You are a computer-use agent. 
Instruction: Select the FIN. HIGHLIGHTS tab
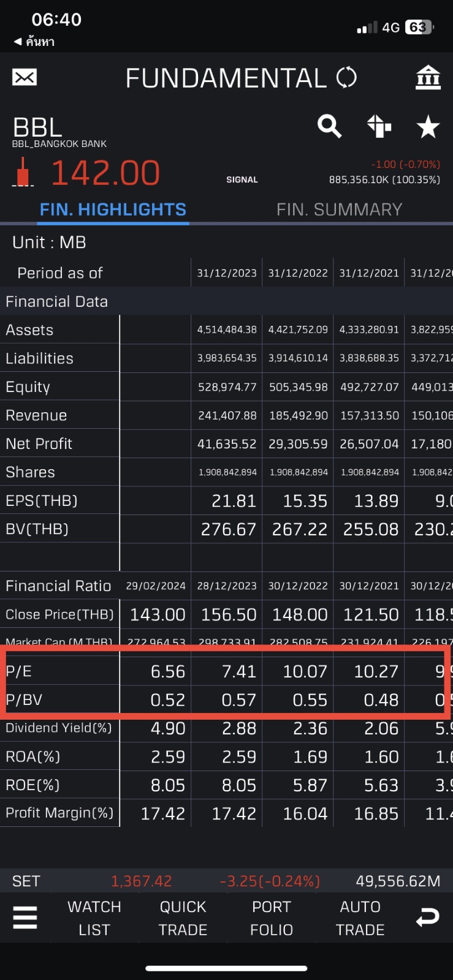pyautogui.click(x=113, y=209)
